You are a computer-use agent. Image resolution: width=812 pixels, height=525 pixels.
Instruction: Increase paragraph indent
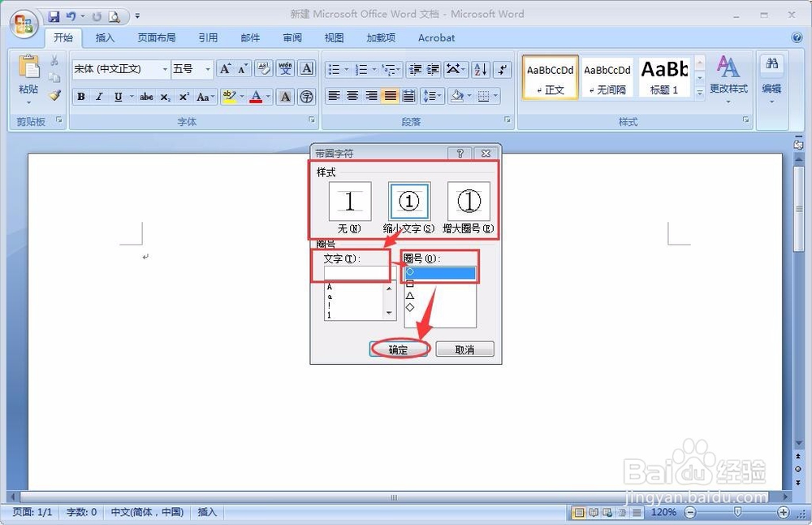click(433, 69)
